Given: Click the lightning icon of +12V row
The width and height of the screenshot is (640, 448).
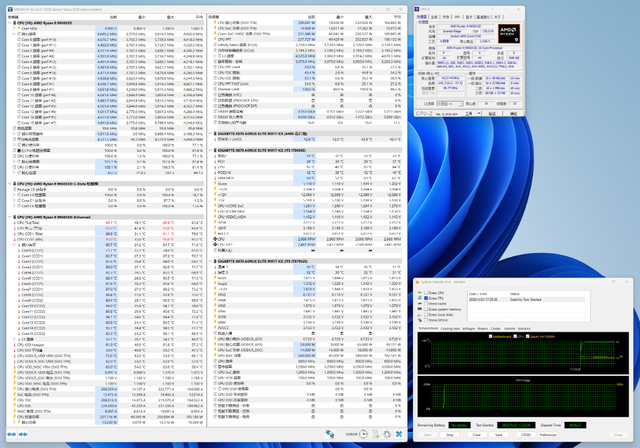Looking at the screenshot, I should [x=215, y=195].
